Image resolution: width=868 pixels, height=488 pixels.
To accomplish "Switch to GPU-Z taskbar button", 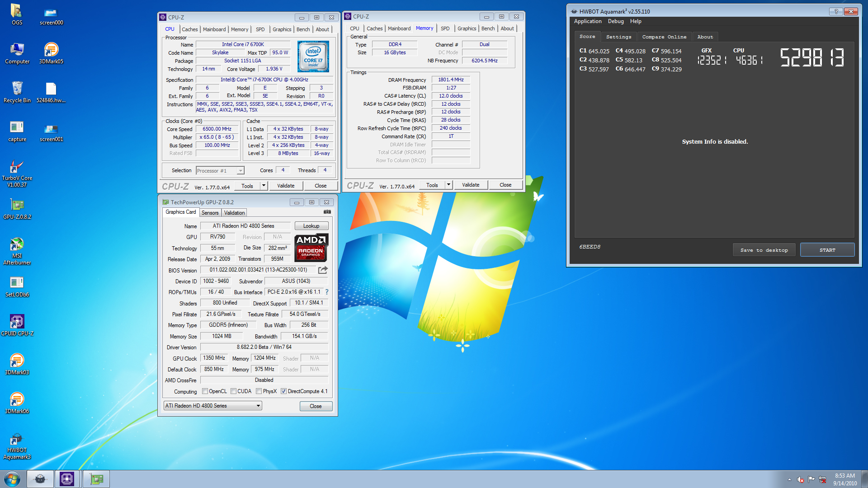I will tap(96, 479).
